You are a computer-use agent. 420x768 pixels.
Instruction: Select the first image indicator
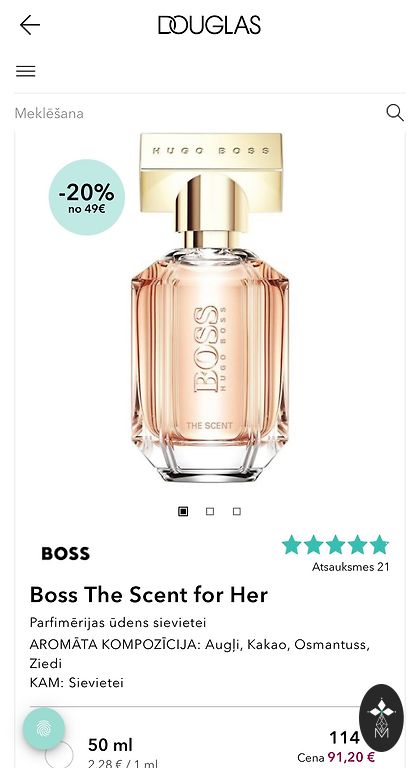(183, 511)
